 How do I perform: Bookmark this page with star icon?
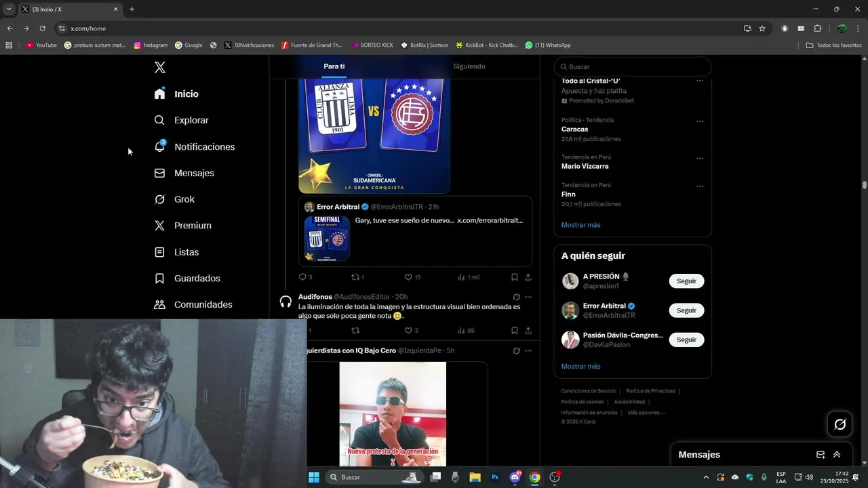762,28
